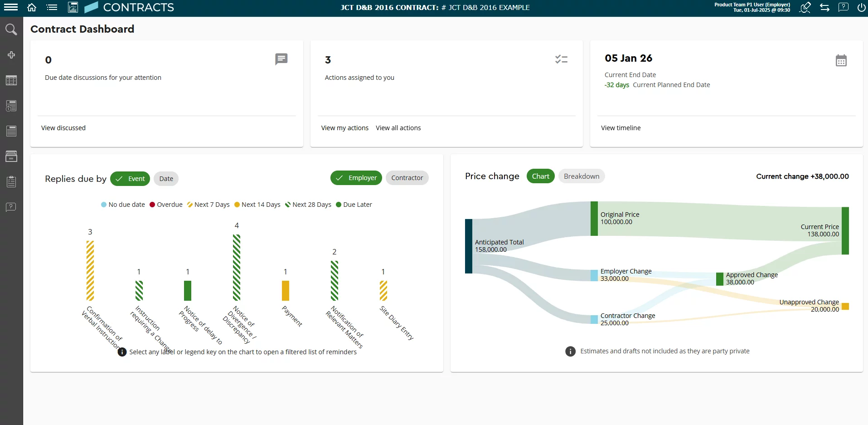Open the View timeline link
Viewport: 868px width, 425px height.
click(621, 128)
